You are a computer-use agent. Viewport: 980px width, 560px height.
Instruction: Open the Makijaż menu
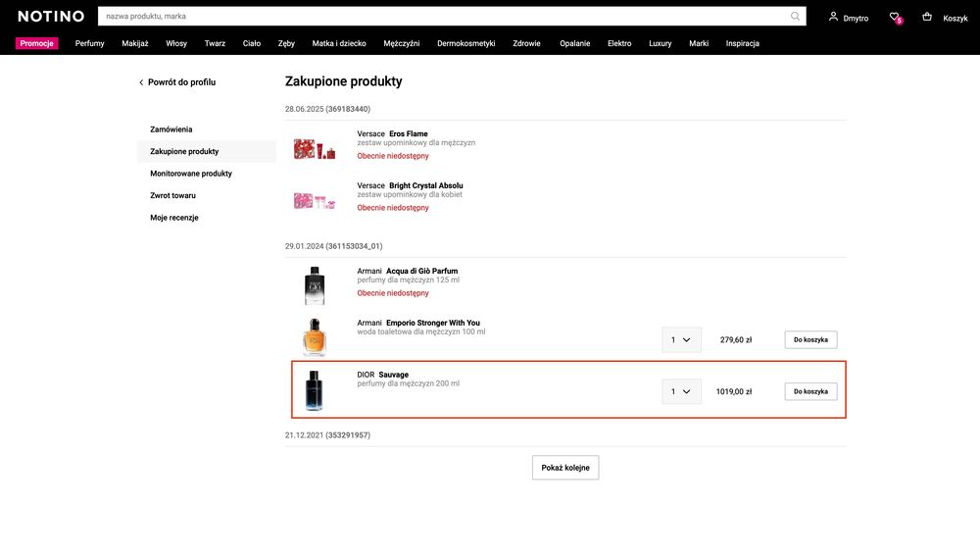[x=135, y=43]
